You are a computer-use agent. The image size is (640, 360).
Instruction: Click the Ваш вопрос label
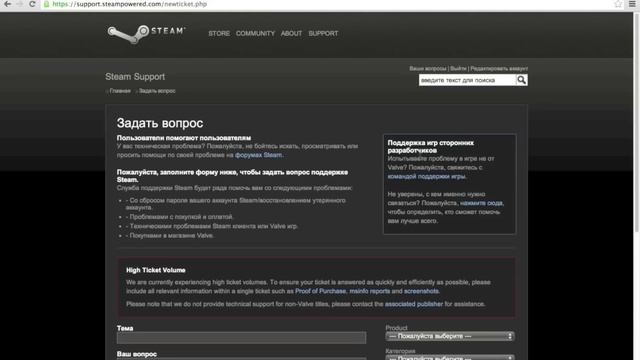[137, 354]
